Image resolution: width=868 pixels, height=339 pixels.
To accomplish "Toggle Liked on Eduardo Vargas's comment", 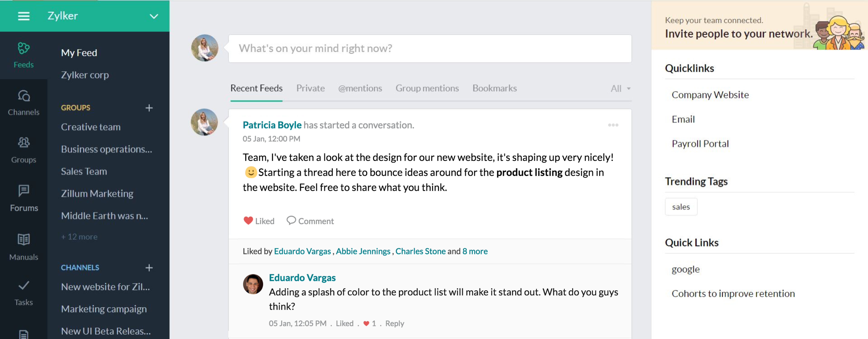I will (344, 323).
